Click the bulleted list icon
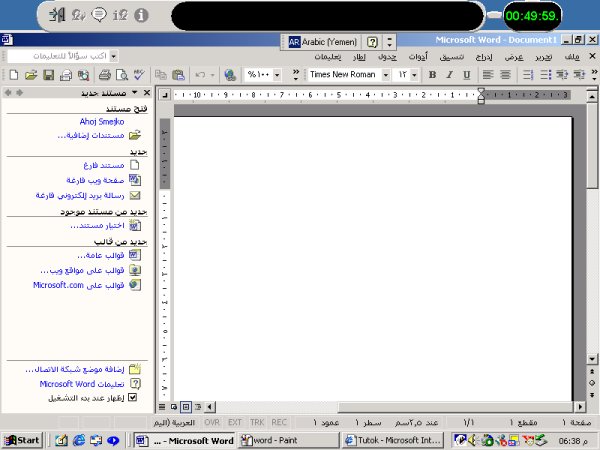The image size is (600, 450). coord(545,75)
